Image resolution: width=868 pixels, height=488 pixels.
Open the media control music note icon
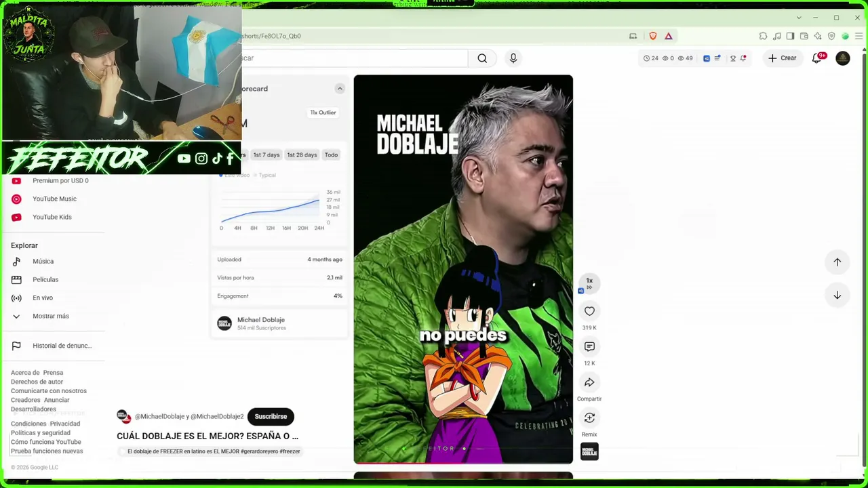pos(776,36)
